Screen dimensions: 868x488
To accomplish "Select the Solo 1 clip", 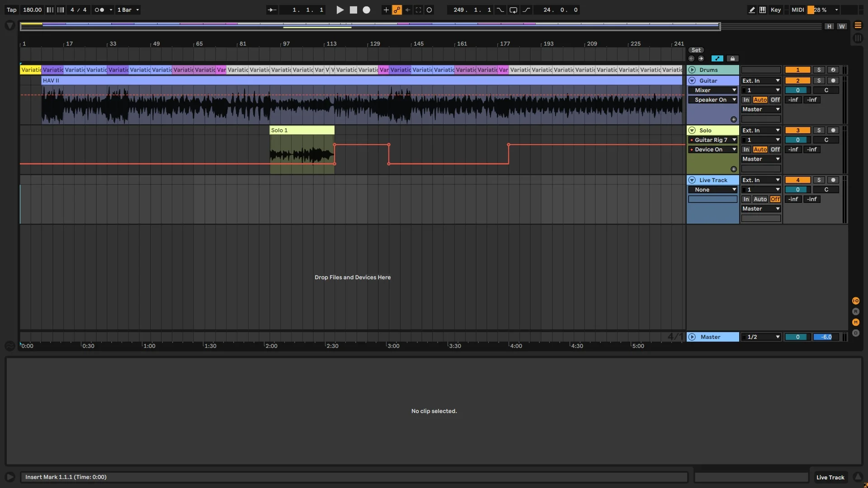I will tap(302, 130).
